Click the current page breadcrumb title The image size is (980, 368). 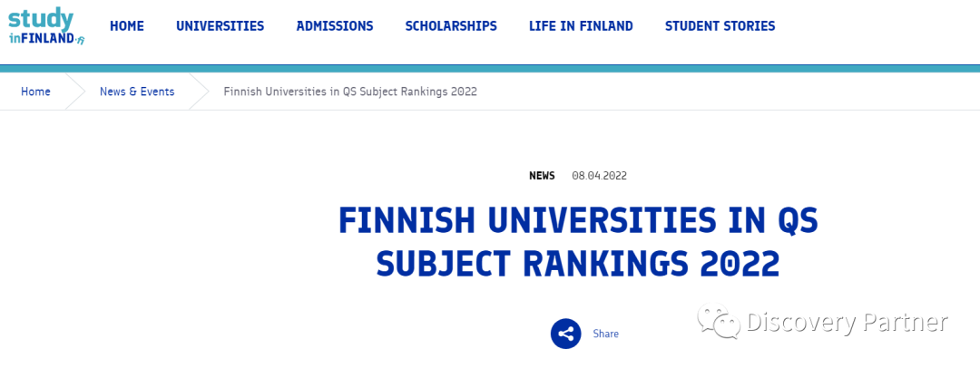point(350,92)
